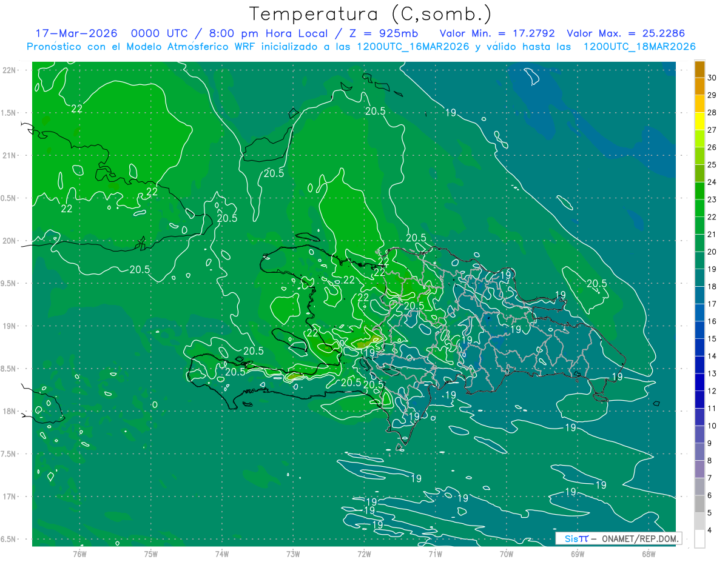
Task: Click the "8.5N" latitude axis label
Action: [9, 369]
